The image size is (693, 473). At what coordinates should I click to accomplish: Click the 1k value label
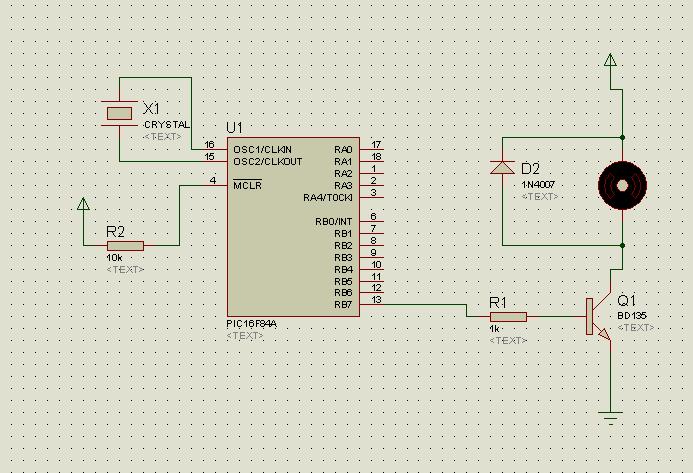click(495, 329)
